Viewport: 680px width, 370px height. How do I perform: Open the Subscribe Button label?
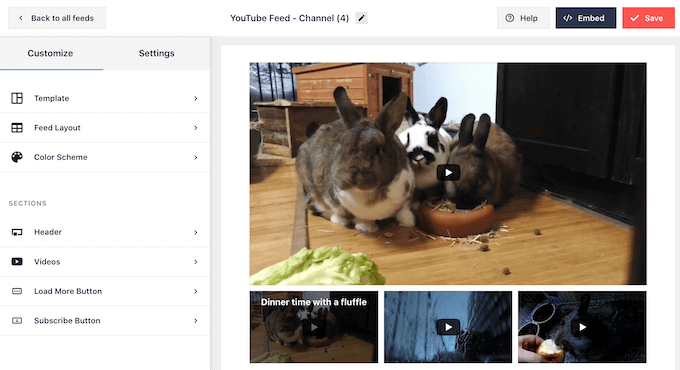click(x=67, y=321)
